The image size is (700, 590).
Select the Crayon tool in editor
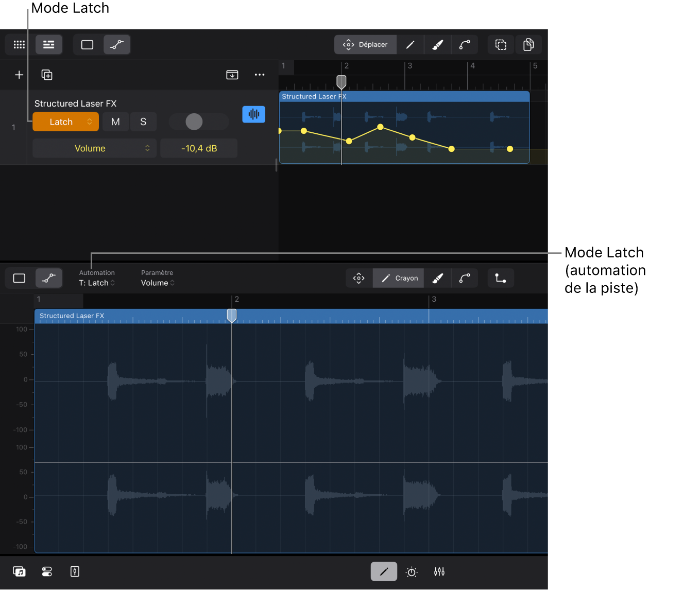399,279
